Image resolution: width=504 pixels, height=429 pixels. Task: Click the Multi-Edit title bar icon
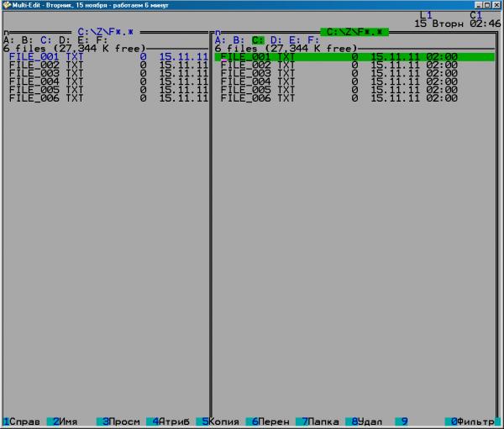6,5
